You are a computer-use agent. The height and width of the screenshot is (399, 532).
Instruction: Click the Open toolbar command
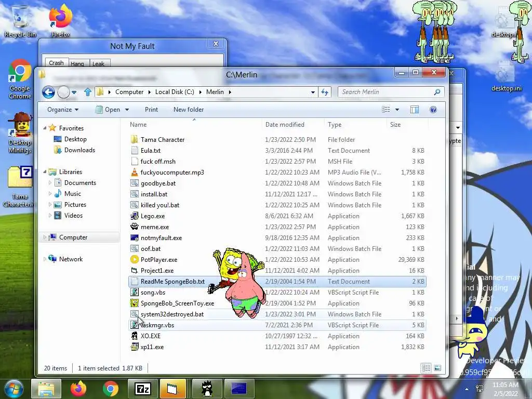tap(108, 110)
